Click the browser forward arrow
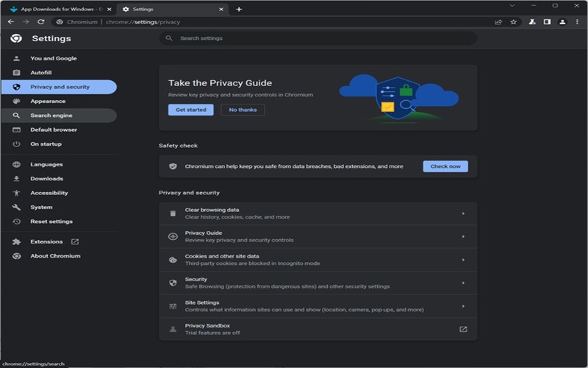The width and height of the screenshot is (588, 368). click(26, 22)
